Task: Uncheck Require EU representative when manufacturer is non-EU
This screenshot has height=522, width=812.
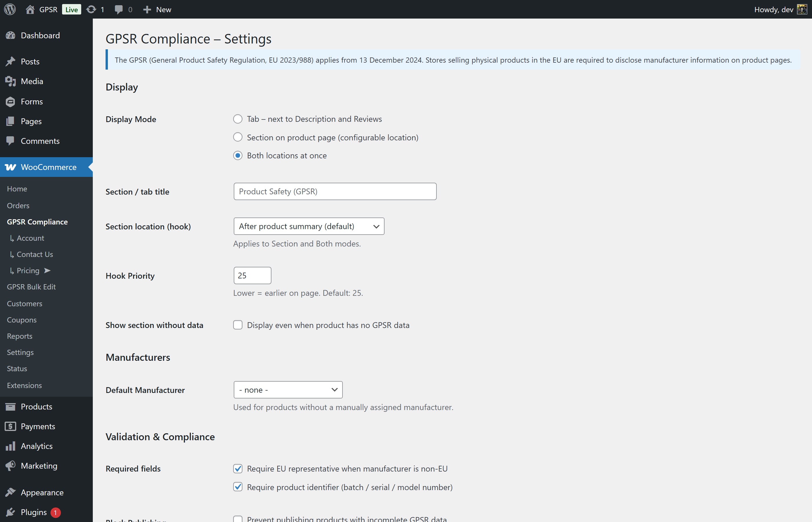Action: tap(238, 468)
